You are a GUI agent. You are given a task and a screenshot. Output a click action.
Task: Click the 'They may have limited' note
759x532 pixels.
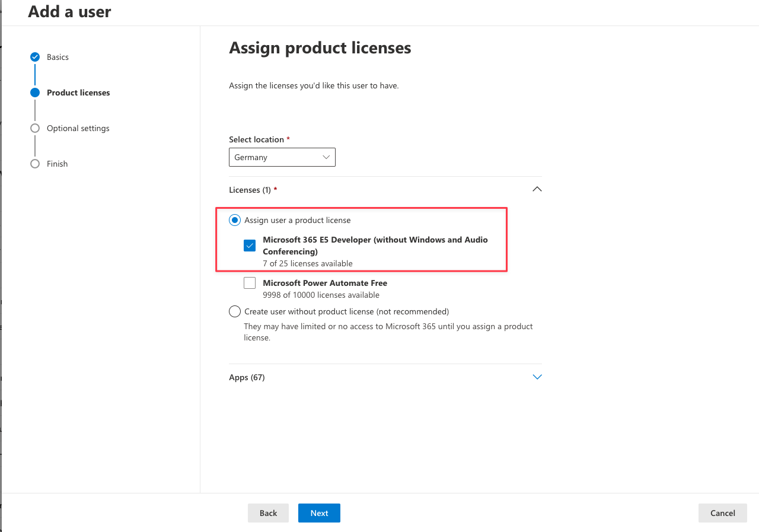[388, 332]
